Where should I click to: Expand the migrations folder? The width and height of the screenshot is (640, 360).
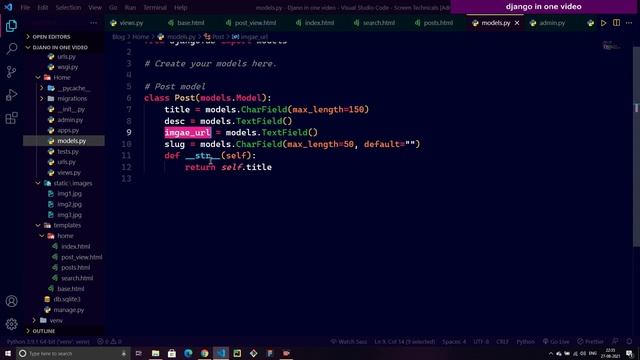(x=42, y=98)
